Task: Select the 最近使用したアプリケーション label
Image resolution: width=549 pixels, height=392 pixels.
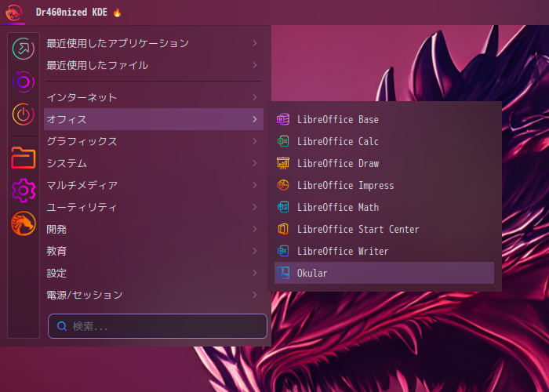Action: point(118,43)
